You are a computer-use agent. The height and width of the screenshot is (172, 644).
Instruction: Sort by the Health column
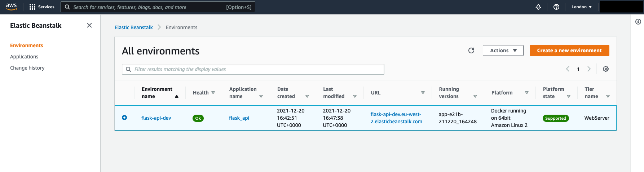tap(204, 93)
